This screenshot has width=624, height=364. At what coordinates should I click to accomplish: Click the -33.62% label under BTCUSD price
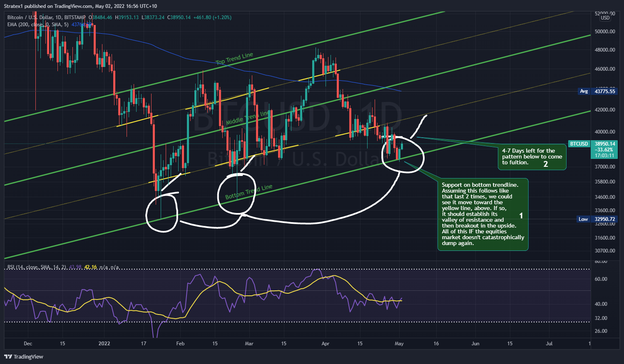coord(604,150)
